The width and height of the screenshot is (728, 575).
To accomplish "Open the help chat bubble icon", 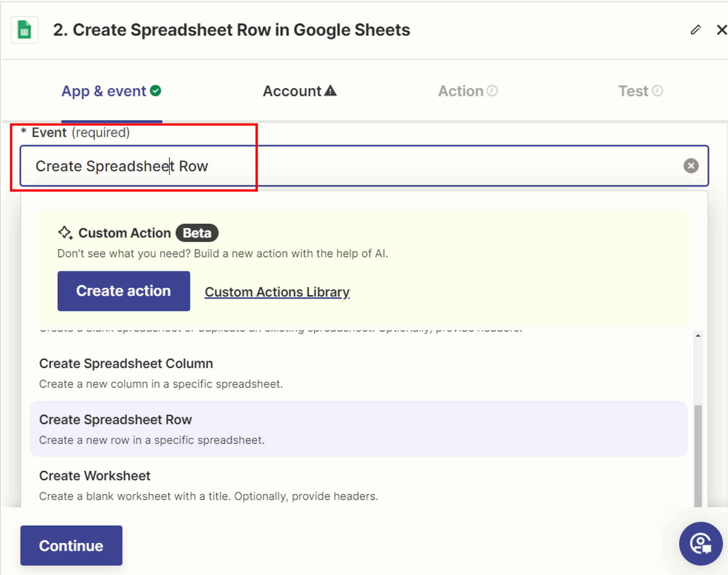I will [700, 543].
